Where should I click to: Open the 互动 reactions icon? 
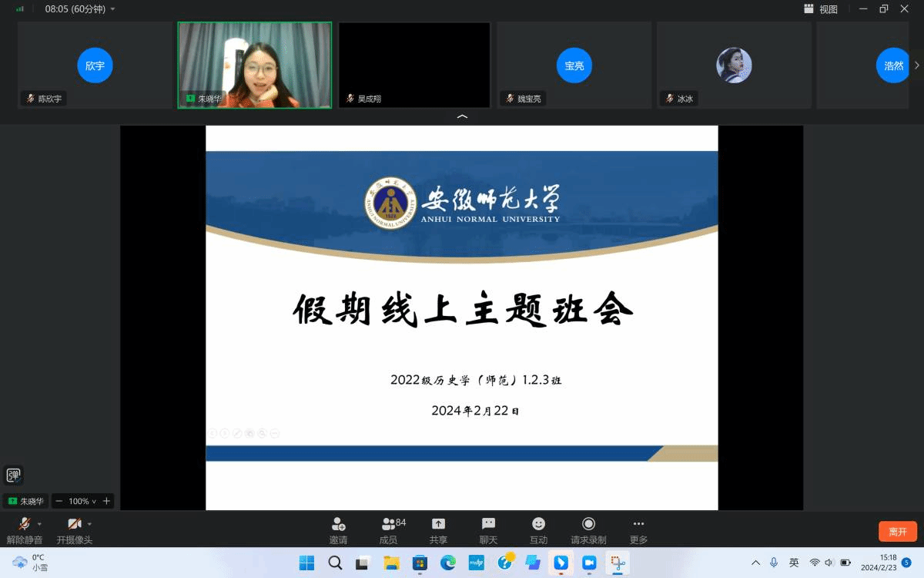click(538, 525)
